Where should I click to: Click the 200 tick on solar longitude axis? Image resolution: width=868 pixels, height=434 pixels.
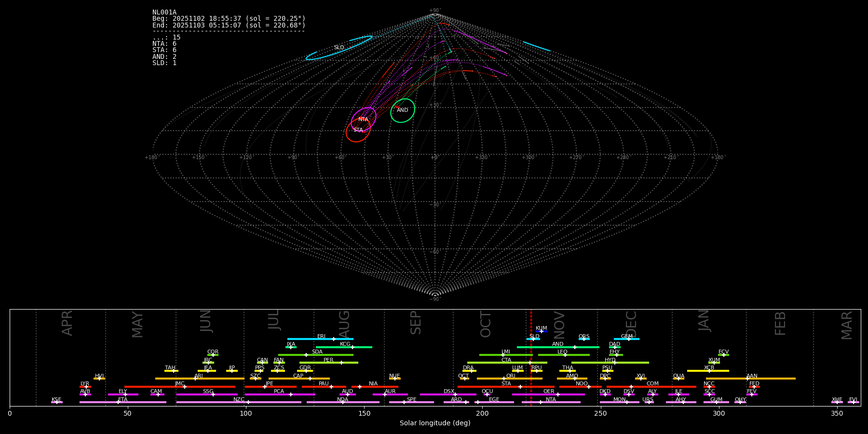coord(482,413)
